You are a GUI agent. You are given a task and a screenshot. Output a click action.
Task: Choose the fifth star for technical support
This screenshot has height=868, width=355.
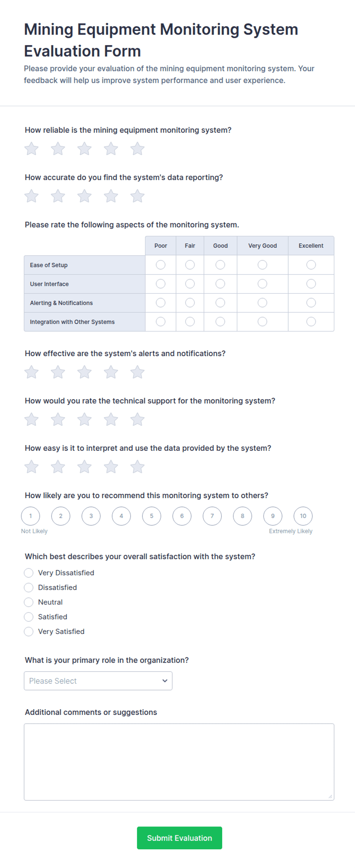tap(137, 419)
